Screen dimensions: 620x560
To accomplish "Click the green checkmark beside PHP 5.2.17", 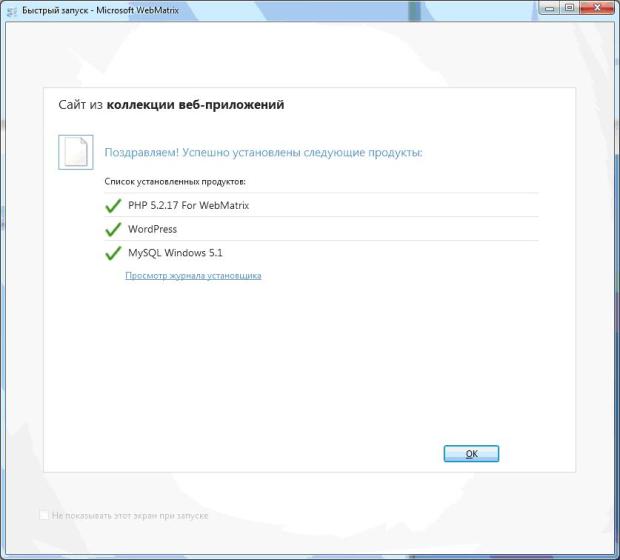I will (x=113, y=206).
